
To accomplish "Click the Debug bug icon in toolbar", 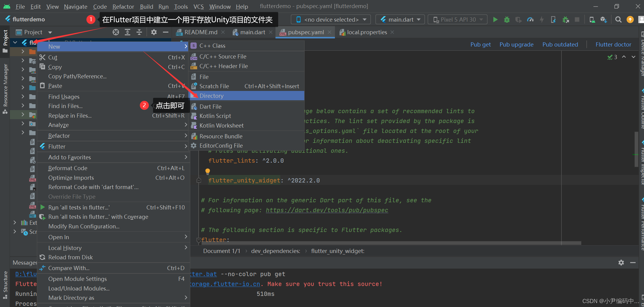I will [507, 20].
